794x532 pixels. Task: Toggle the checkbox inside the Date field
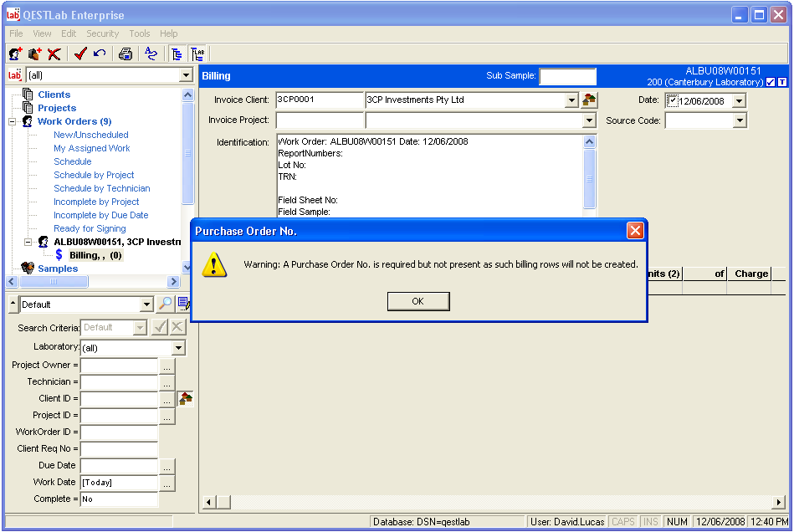point(673,101)
